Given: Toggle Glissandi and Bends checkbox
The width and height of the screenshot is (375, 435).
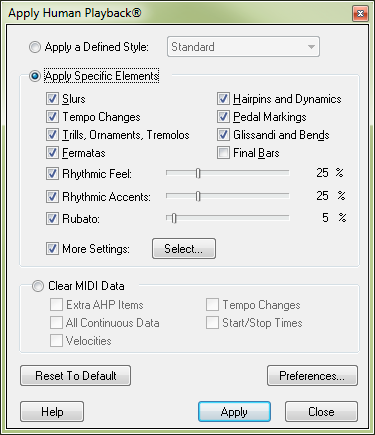Looking at the screenshot, I should coord(223,135).
